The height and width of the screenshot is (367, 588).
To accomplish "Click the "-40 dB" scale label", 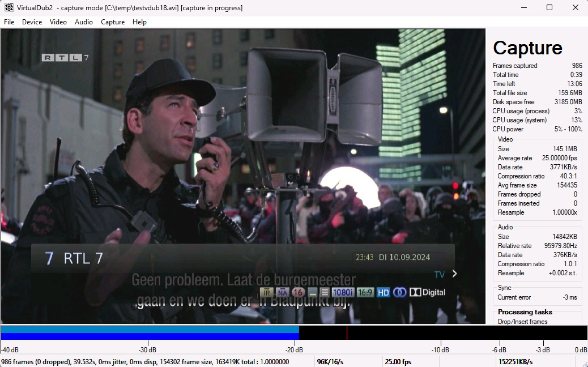I will coord(10,350).
